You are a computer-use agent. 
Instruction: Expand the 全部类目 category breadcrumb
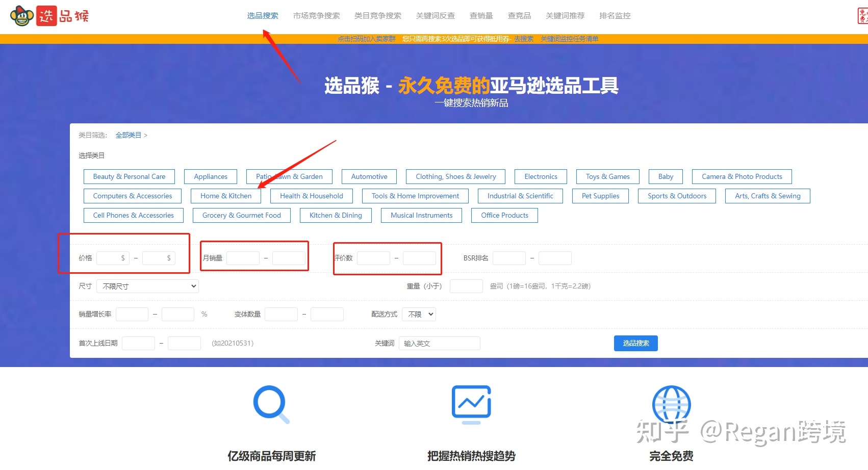pos(129,135)
